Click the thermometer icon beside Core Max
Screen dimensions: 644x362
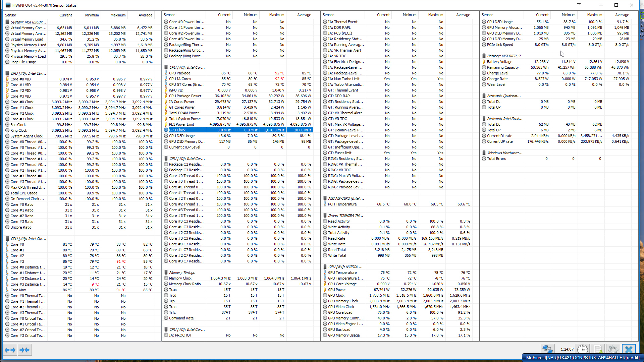(x=7, y=290)
